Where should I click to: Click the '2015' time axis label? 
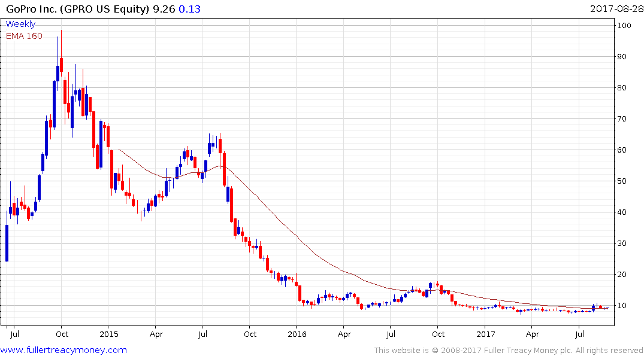click(109, 334)
